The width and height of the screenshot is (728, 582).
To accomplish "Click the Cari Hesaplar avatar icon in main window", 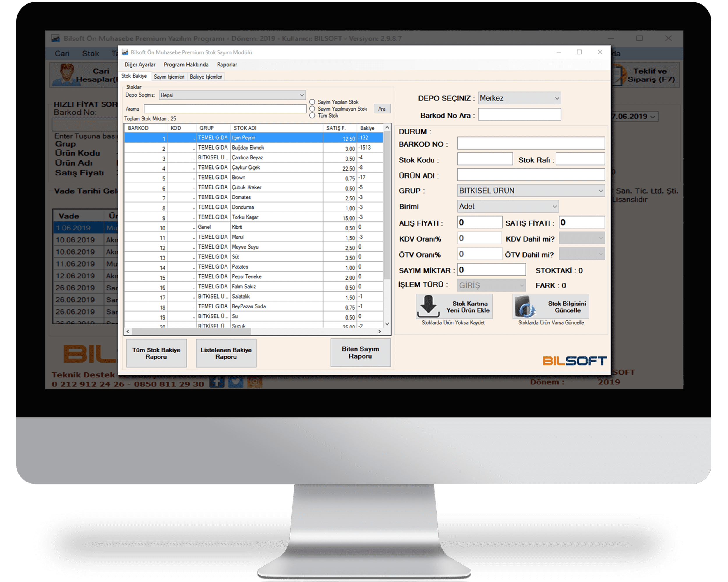I will pos(67,74).
